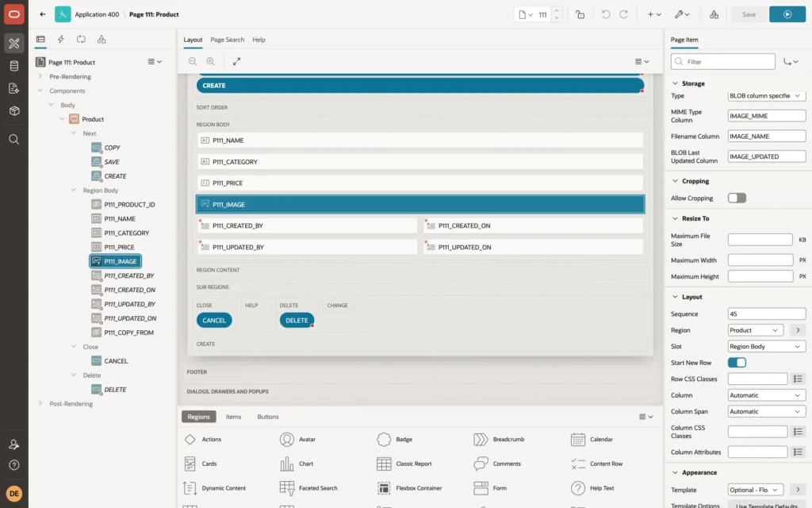812x508 pixels.
Task: Switch gallery to Items tab
Action: pyautogui.click(x=233, y=417)
